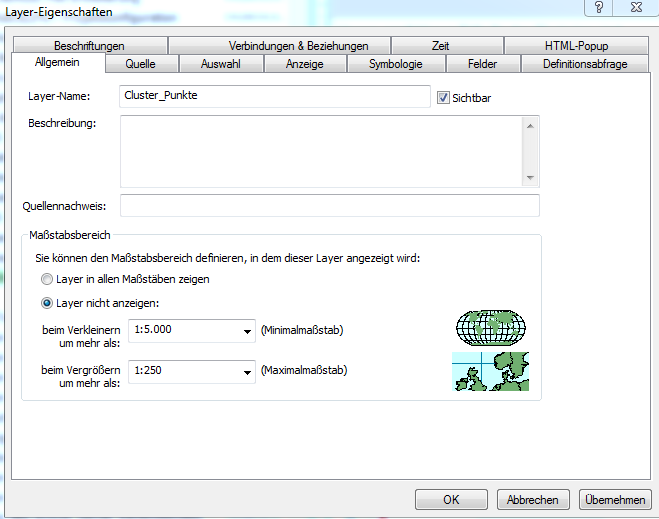Open the Minimalmaßstab 1:5.000 dropdown
This screenshot has width=659, height=519.
click(247, 331)
